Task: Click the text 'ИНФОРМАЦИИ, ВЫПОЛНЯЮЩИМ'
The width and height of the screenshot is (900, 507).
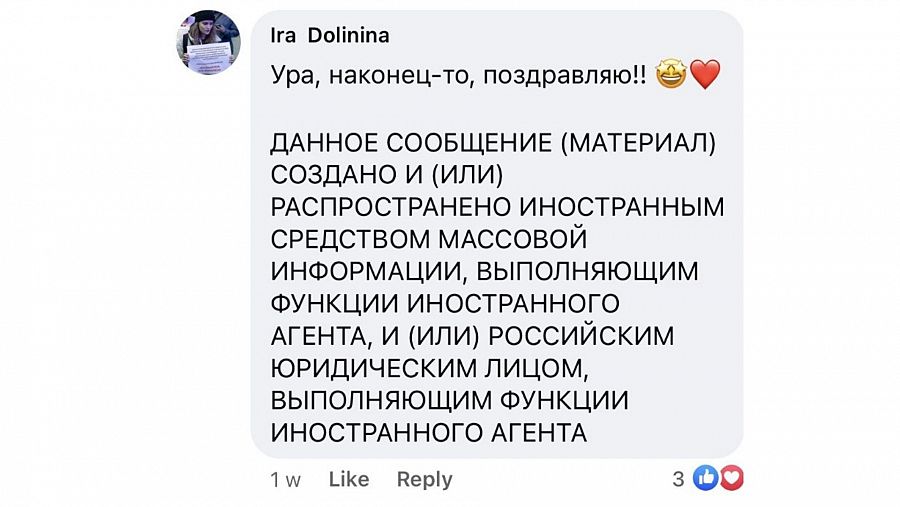Action: click(484, 272)
